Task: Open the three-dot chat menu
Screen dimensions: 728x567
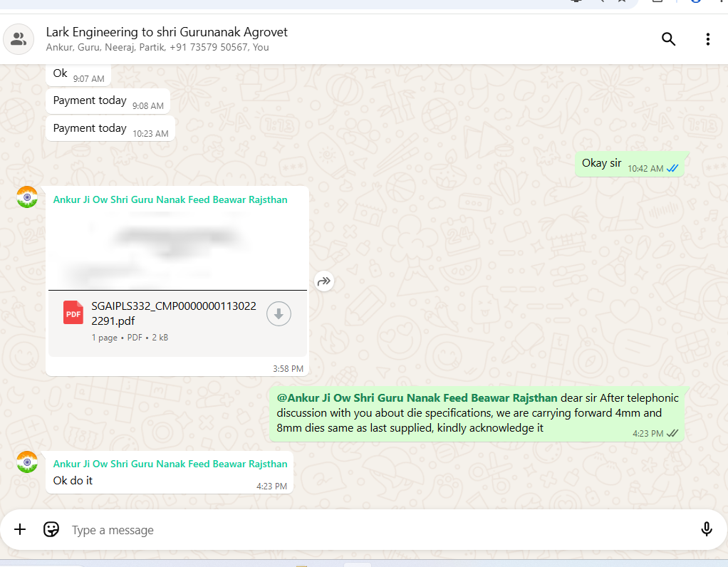Action: coord(707,39)
